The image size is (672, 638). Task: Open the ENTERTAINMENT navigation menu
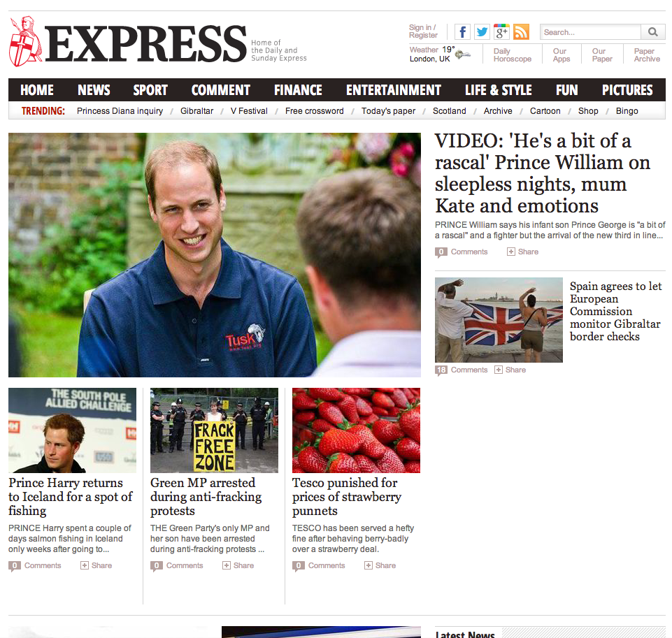pos(394,90)
